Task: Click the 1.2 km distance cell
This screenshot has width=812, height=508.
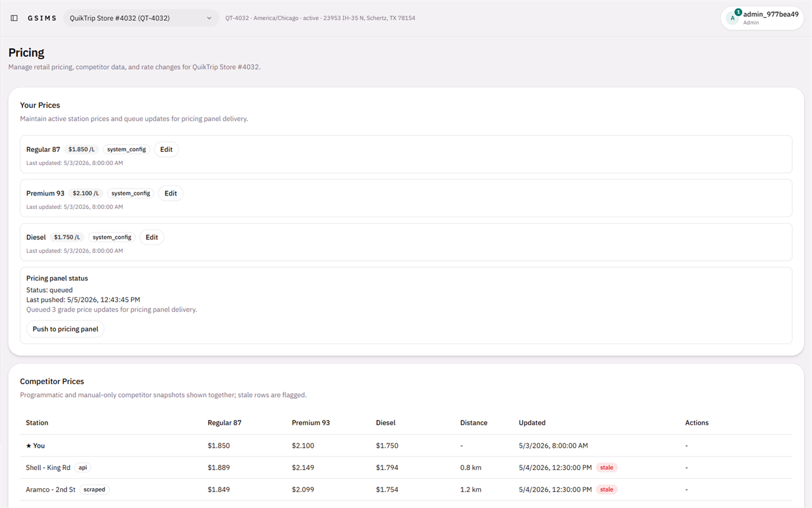Action: [x=471, y=490]
